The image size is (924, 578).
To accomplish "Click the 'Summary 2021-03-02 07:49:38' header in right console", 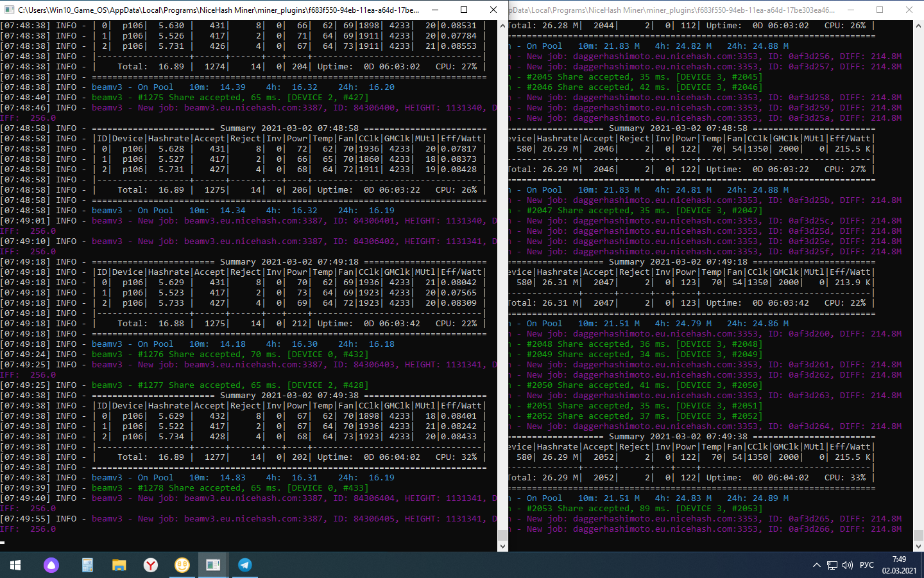I will coord(678,437).
